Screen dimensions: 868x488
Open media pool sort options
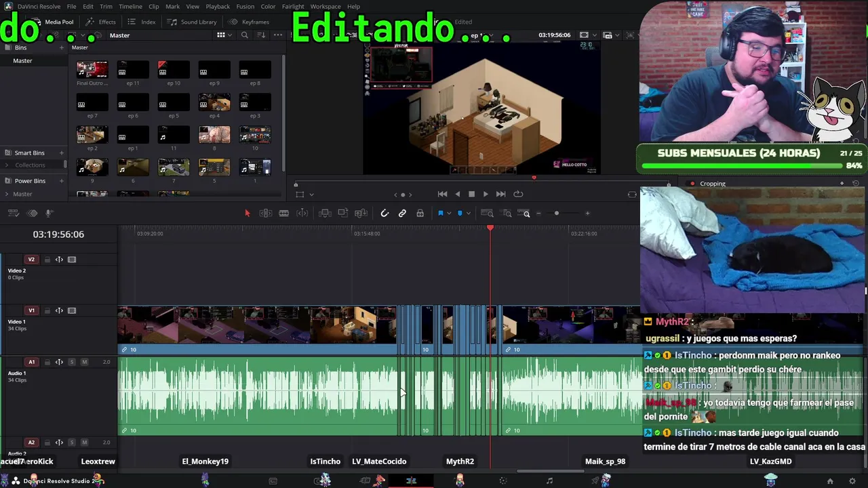point(261,35)
